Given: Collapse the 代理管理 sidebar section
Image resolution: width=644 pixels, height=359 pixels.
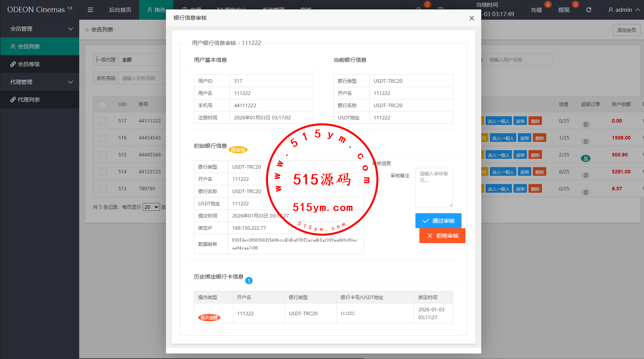Looking at the screenshot, I should coord(39,82).
